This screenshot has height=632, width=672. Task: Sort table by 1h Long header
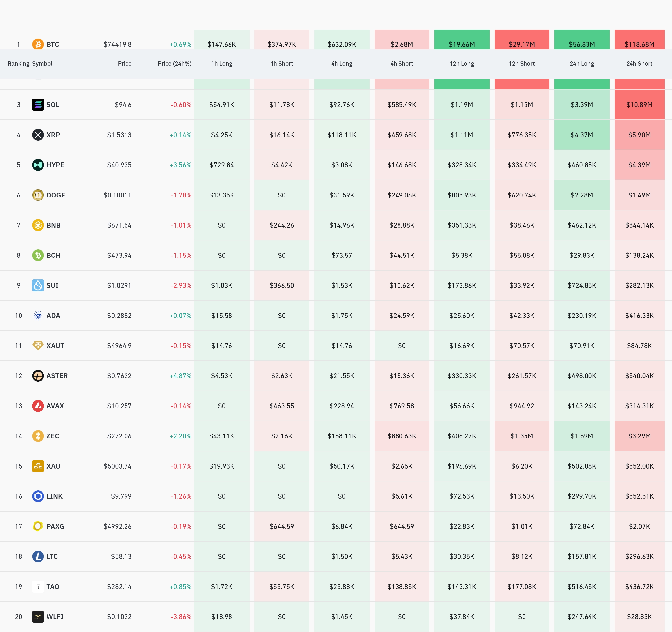point(222,63)
